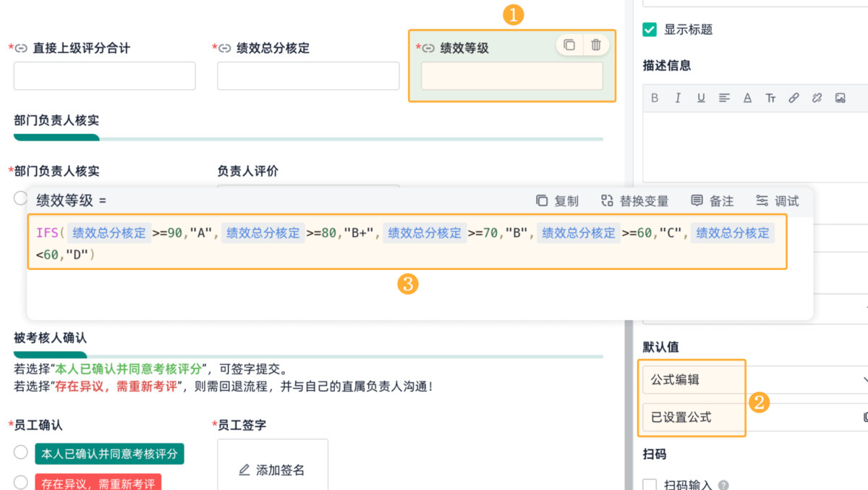Select radio 存在异议，需重新考评
Viewport: 868px width, 490px height.
[x=21, y=482]
